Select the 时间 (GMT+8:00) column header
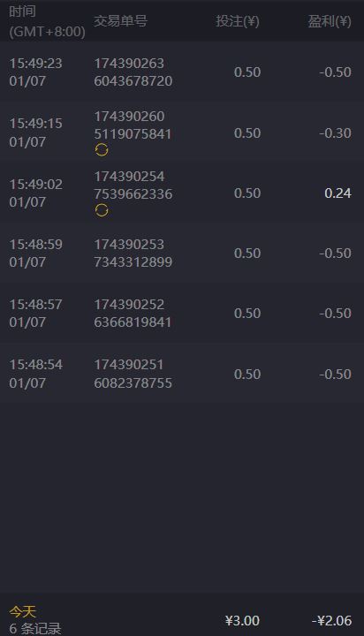Image resolution: width=364 pixels, height=636 pixels. (47, 21)
